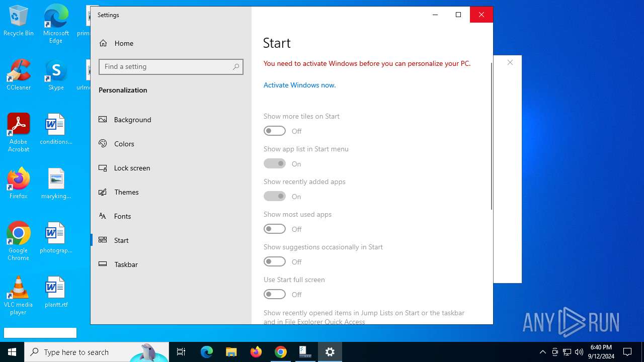Click the Themes brush icon
Viewport: 644px width, 362px height.
click(103, 192)
